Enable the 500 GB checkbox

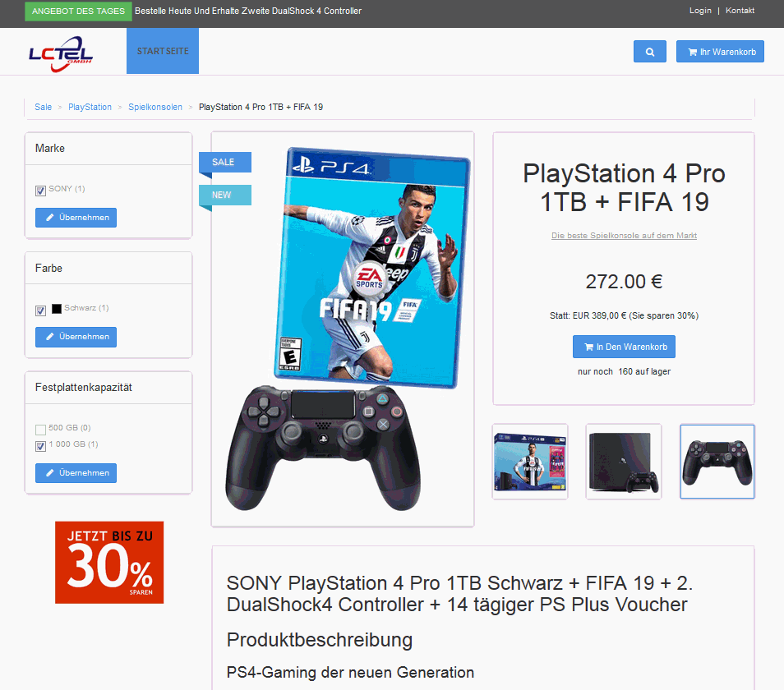pos(40,430)
